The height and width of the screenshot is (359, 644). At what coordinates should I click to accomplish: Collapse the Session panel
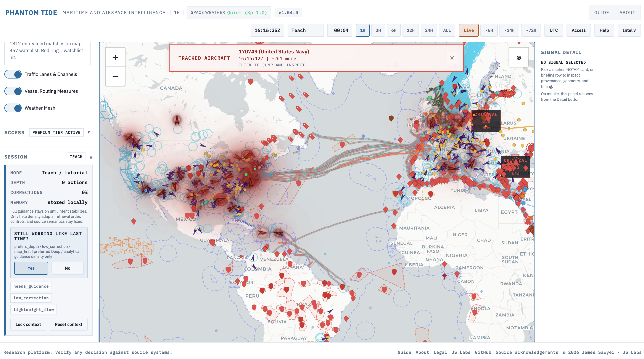click(91, 157)
